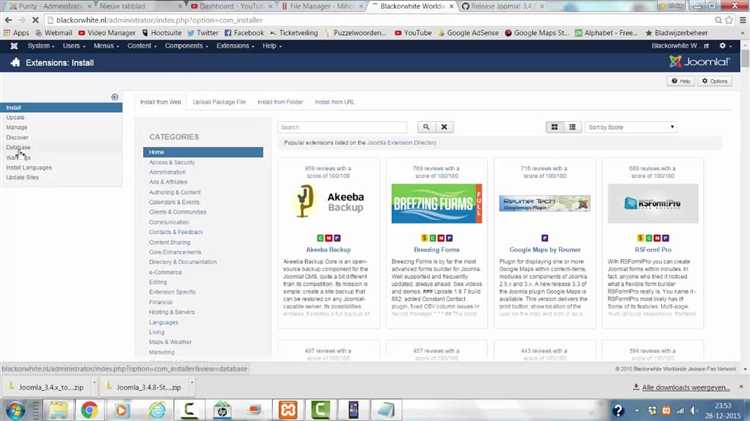750x421 pixels.
Task: Click the browser address bar
Action: (378, 20)
